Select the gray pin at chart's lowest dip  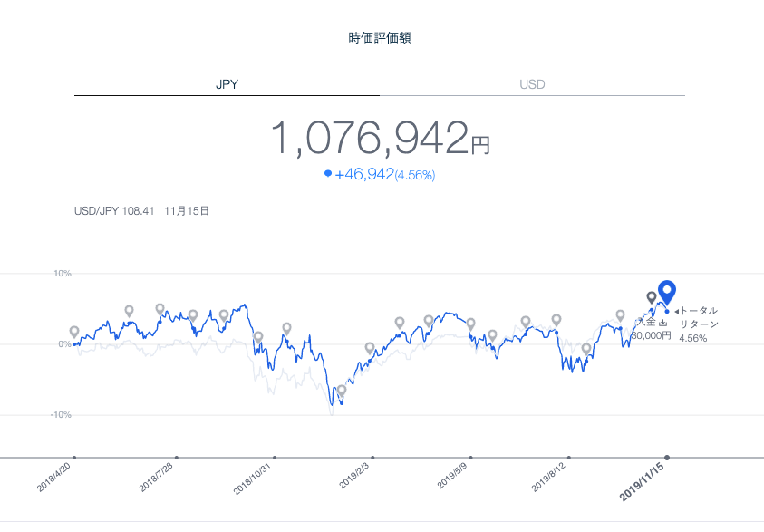point(341,391)
